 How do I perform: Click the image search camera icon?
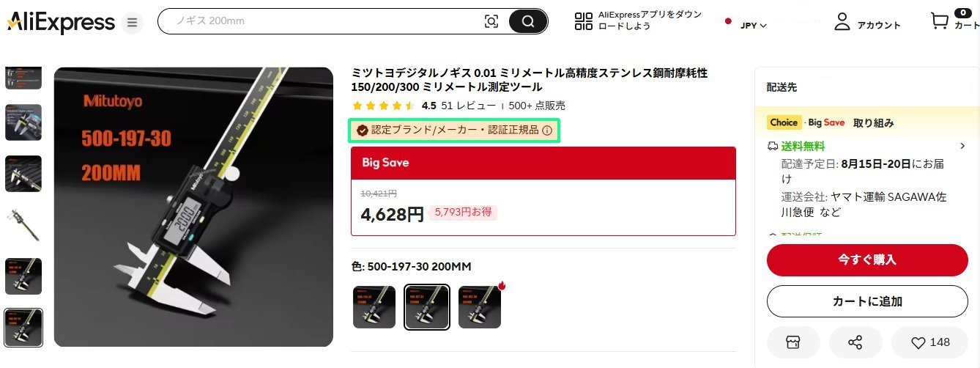[x=491, y=21]
